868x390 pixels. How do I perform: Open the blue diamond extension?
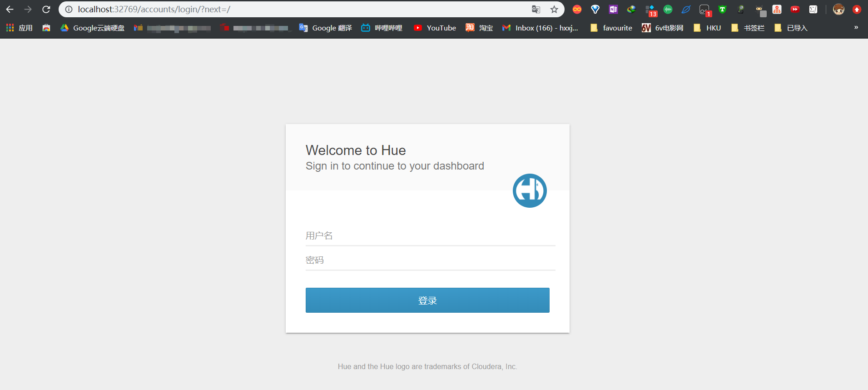595,9
